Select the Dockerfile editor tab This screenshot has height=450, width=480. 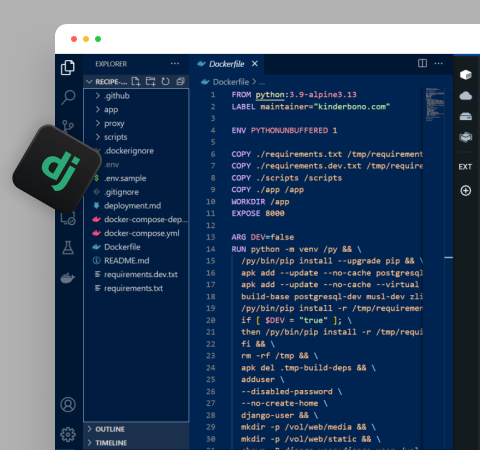pyautogui.click(x=227, y=64)
